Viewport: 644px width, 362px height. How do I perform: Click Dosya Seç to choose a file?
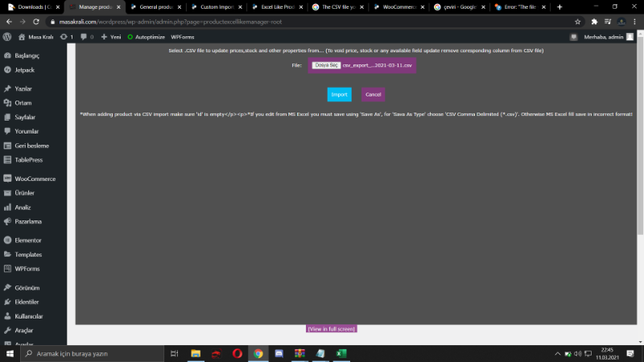pos(325,65)
